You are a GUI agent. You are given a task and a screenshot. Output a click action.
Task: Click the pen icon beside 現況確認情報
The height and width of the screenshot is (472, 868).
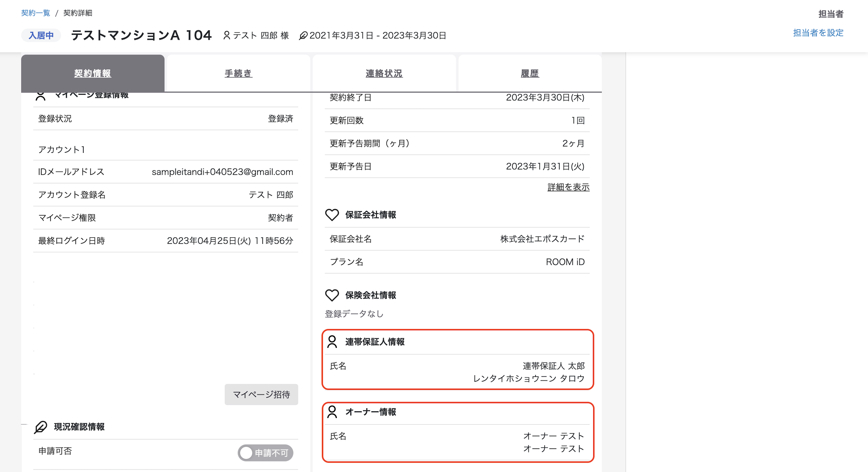41,427
